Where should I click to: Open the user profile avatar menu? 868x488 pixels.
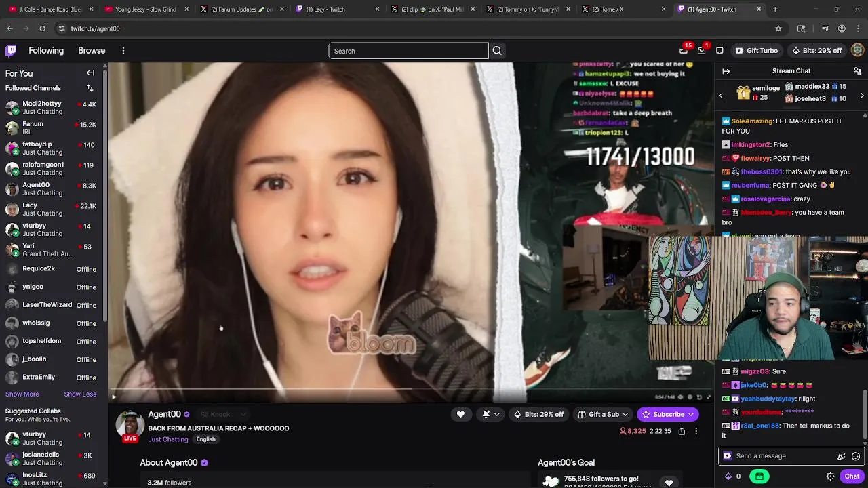(x=857, y=50)
